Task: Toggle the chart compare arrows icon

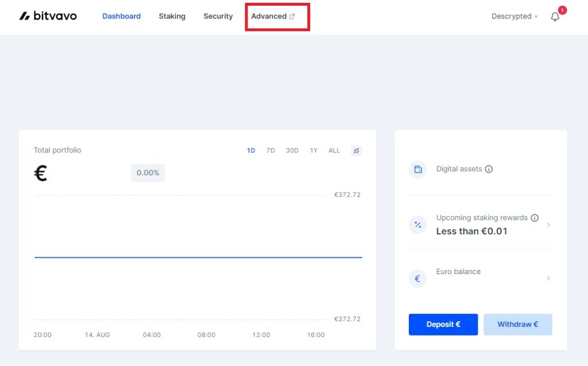Action: coord(356,151)
